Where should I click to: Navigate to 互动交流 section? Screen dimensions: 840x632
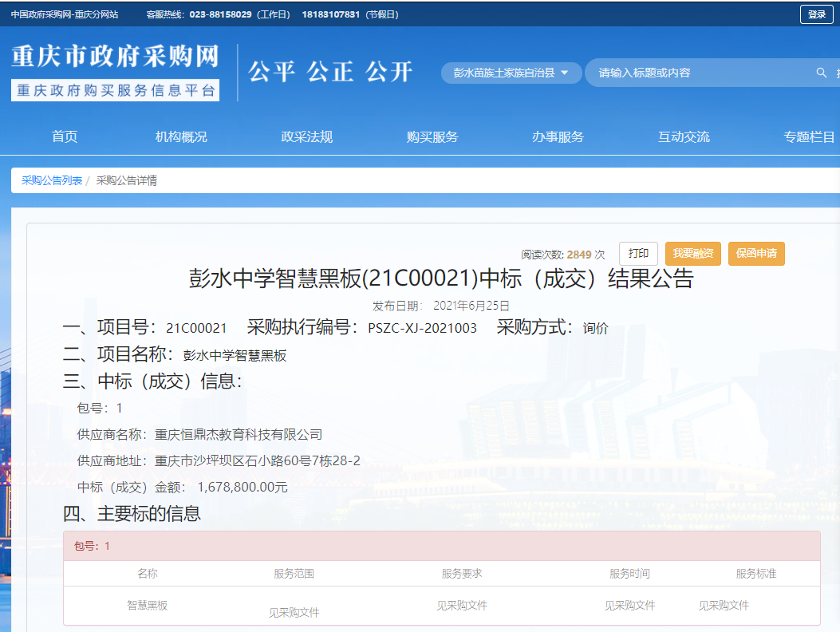(684, 136)
